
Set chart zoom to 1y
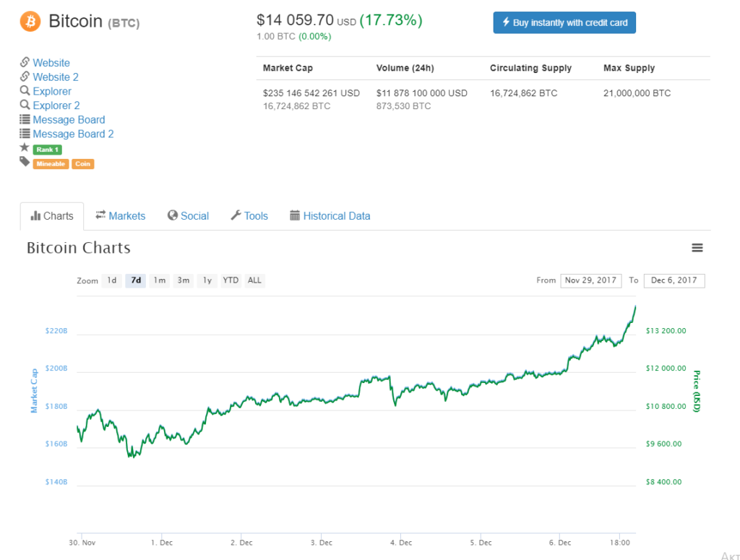click(x=207, y=280)
